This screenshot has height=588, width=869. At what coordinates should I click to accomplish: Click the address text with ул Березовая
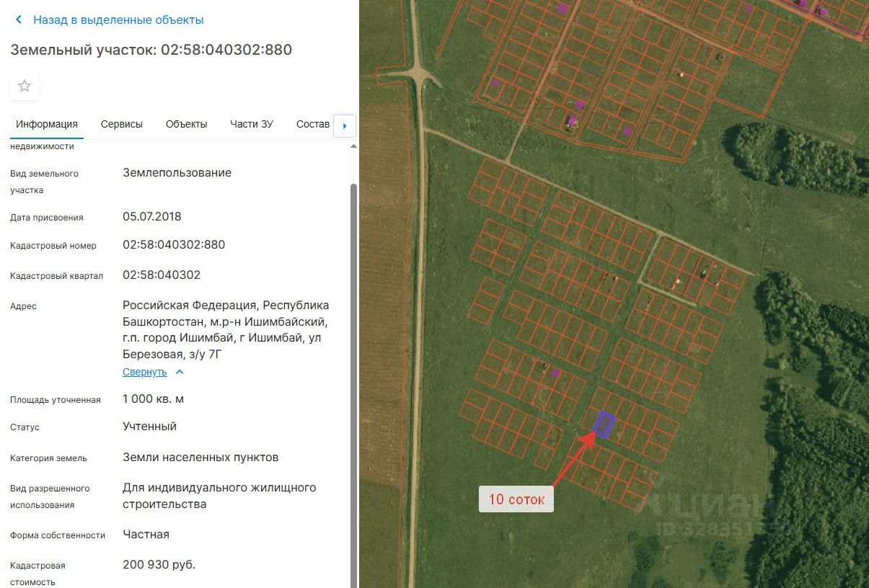point(226,329)
